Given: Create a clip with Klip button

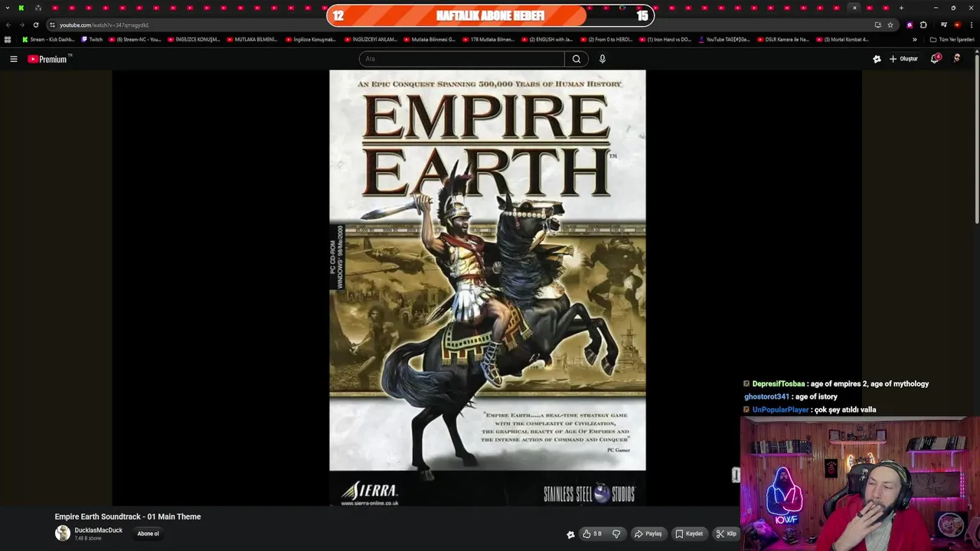Looking at the screenshot, I should [727, 534].
